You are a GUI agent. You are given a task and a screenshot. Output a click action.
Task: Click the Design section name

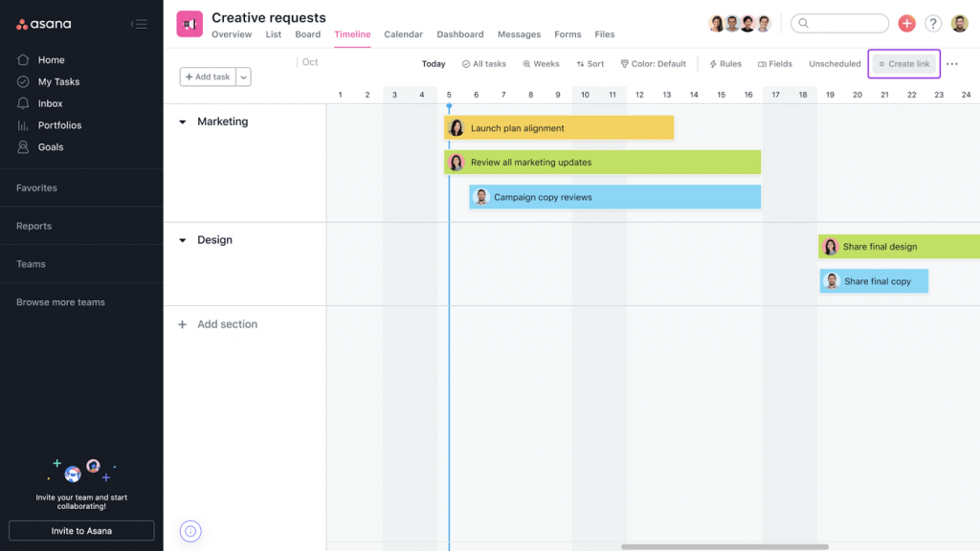(x=214, y=240)
